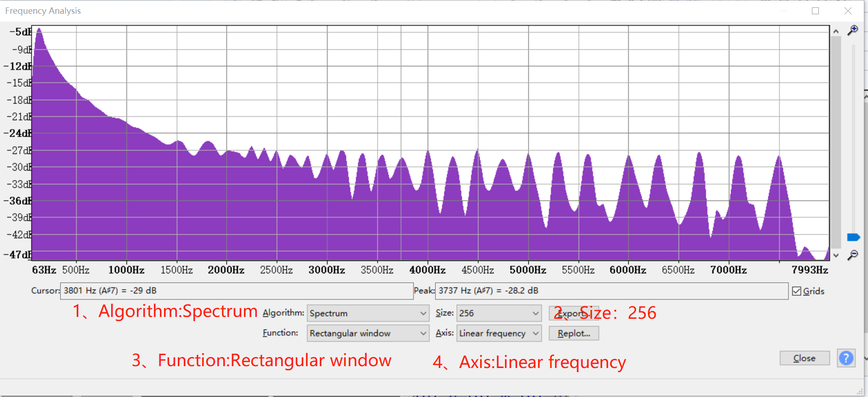
Task: Click the blue vertical zoom slider thumb
Action: (x=853, y=237)
